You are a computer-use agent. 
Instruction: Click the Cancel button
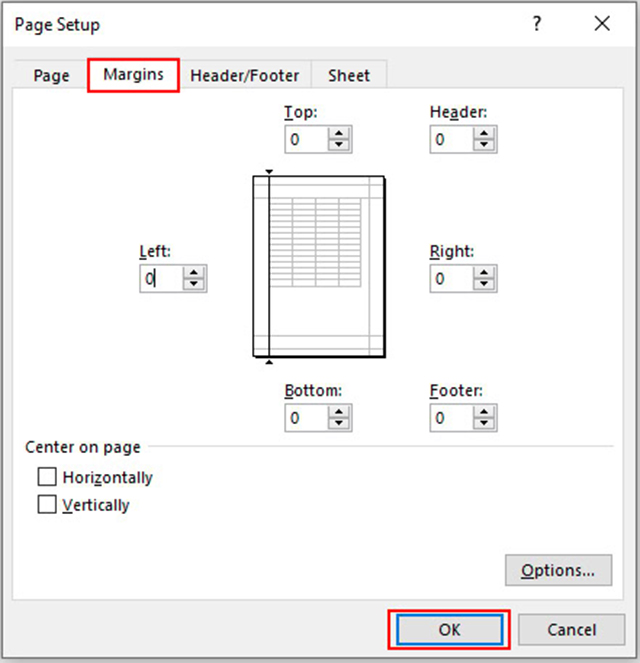[x=572, y=630]
